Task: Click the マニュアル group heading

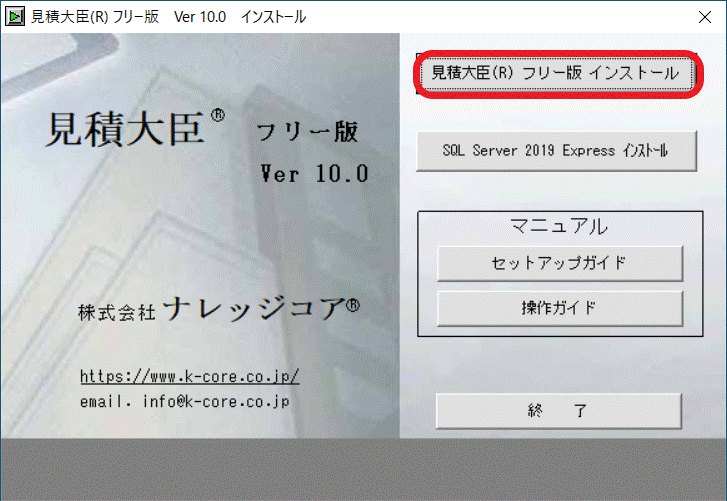Action: coord(559,226)
